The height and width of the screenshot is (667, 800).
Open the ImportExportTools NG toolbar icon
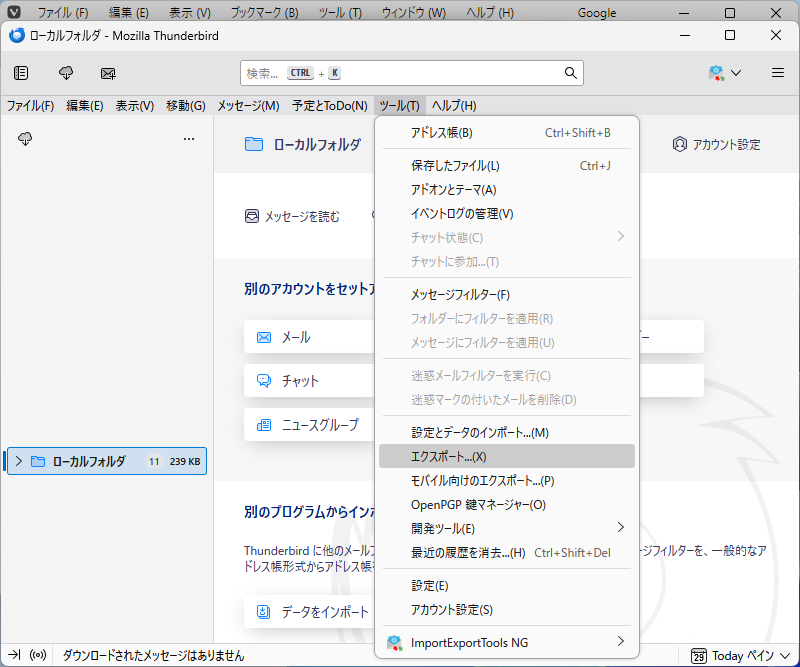(716, 73)
